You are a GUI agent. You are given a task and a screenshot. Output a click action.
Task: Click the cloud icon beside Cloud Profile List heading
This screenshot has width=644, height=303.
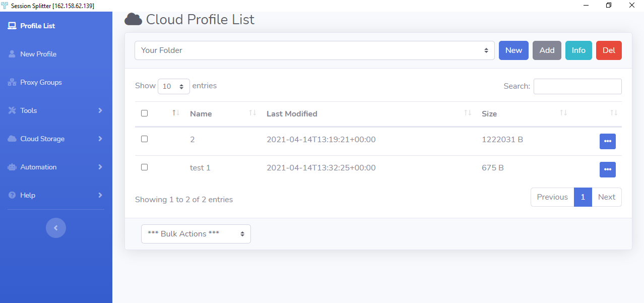point(133,20)
